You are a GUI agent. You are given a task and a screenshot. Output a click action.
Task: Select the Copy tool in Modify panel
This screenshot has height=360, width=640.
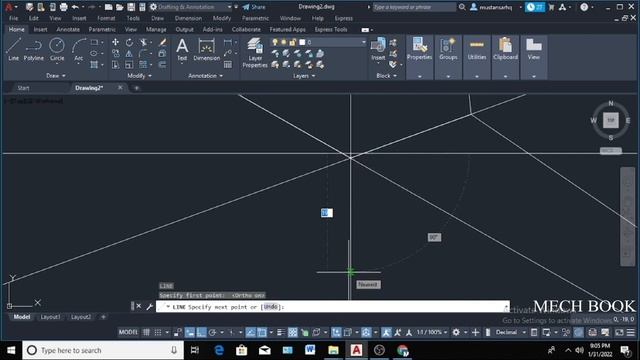116,53
